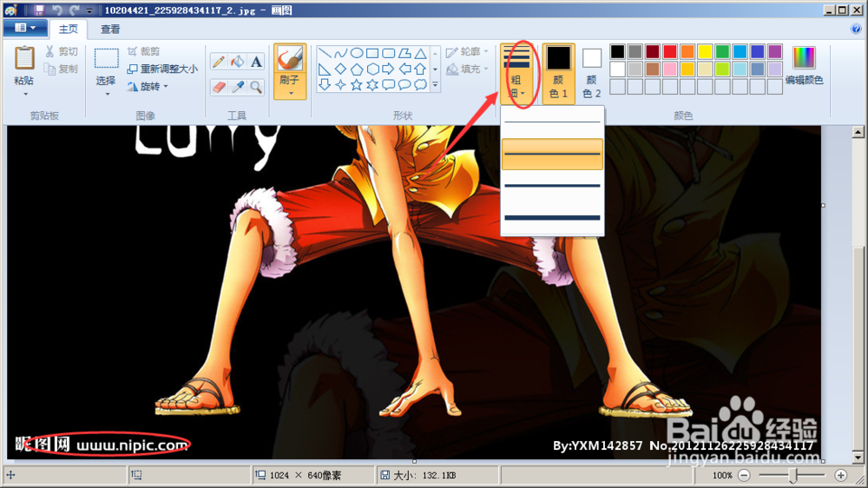Choose the Right triangle shape
This screenshot has width=868, height=488.
[325, 69]
